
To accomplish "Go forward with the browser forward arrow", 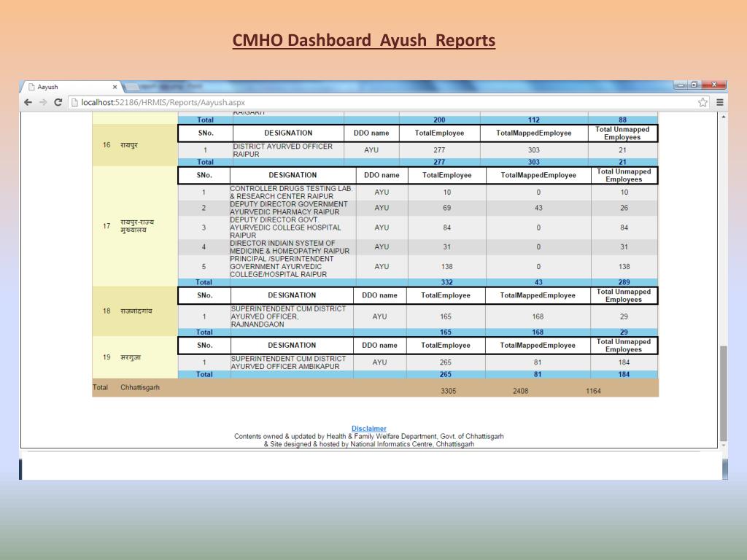I will coord(43,102).
